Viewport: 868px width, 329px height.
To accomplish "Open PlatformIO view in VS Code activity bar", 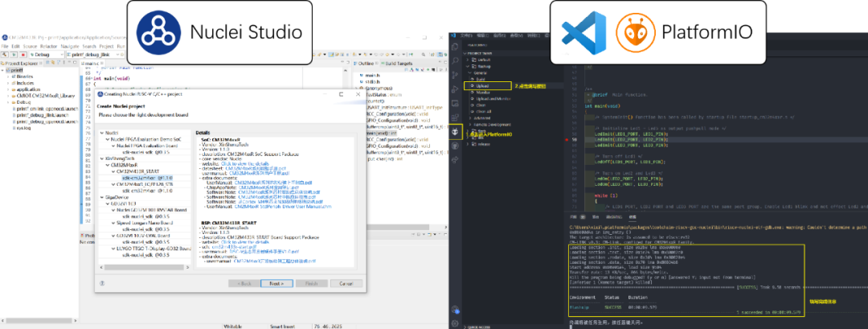I will point(455,132).
